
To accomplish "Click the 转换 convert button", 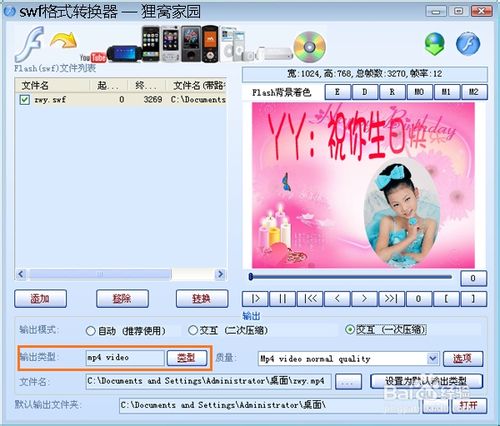I will [202, 298].
